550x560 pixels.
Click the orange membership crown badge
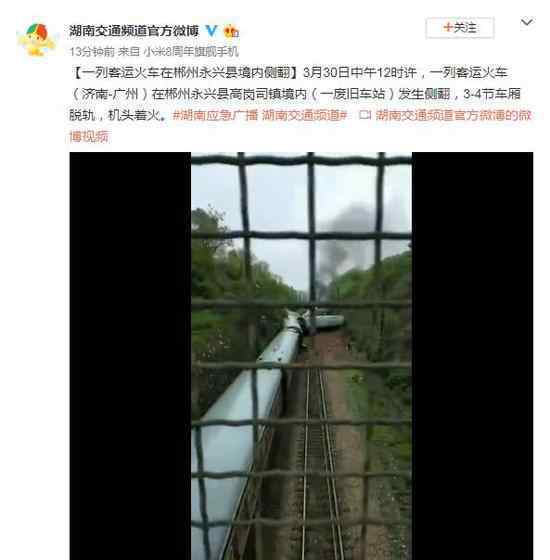click(231, 31)
